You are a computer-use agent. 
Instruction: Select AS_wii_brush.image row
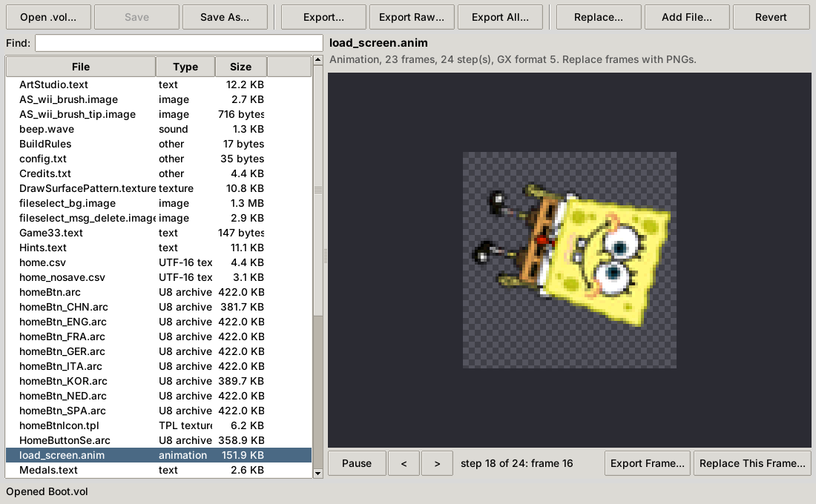tap(159, 99)
